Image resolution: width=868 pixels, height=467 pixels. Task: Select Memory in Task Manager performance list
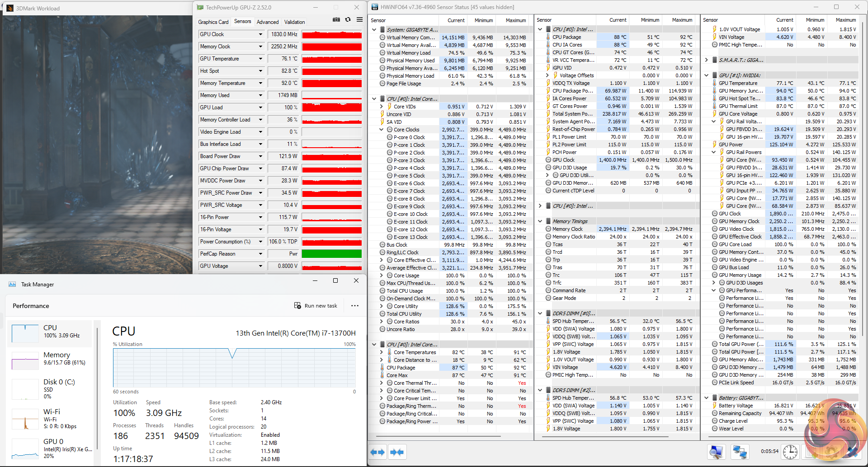[50, 359]
